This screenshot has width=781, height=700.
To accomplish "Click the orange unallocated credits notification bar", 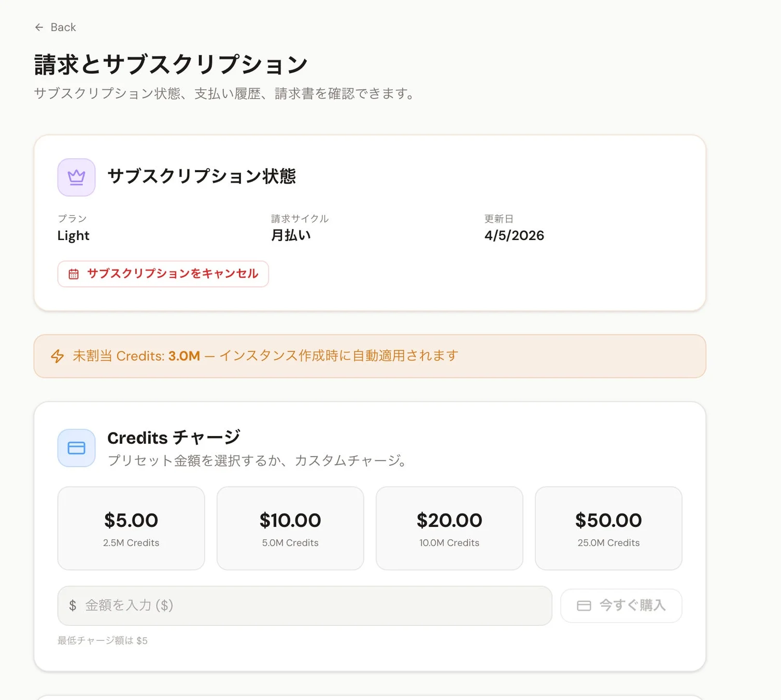I will point(369,356).
